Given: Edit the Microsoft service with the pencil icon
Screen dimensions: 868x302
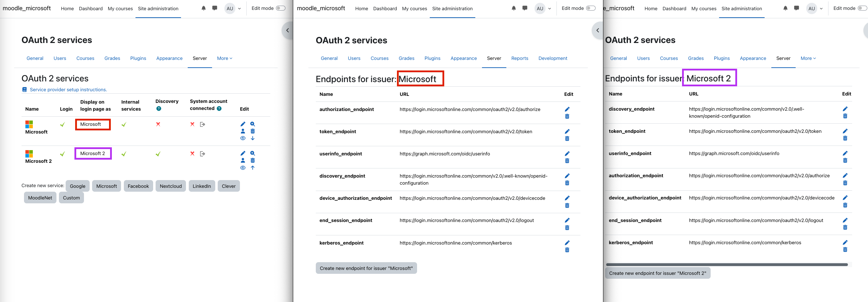Looking at the screenshot, I should click(243, 124).
